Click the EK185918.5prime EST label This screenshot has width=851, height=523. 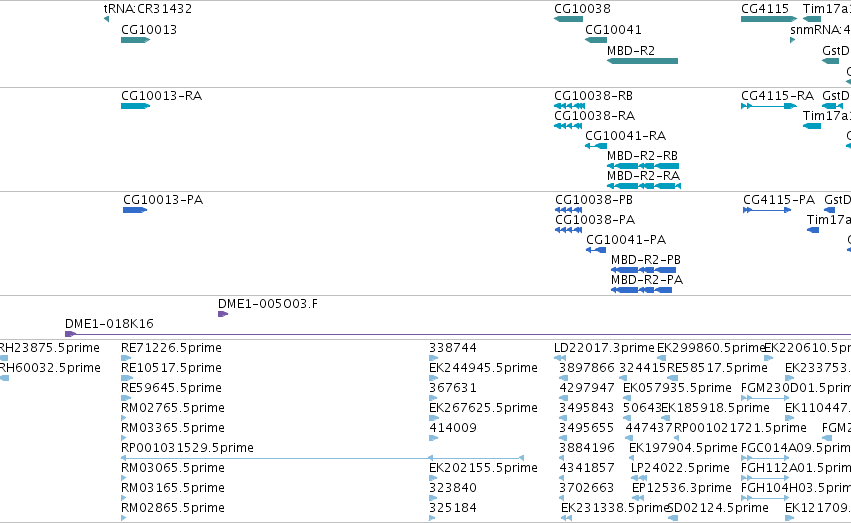[715, 408]
